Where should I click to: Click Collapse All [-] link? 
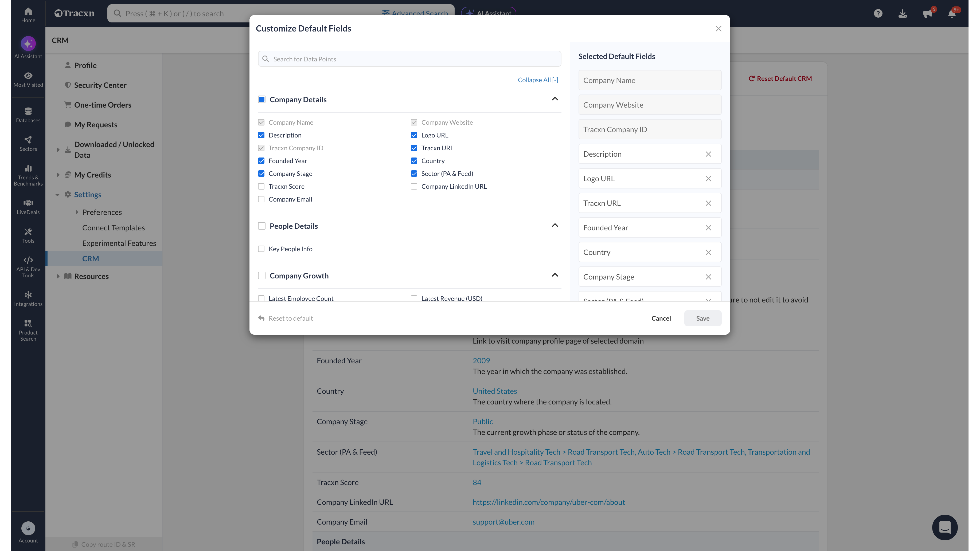click(538, 80)
